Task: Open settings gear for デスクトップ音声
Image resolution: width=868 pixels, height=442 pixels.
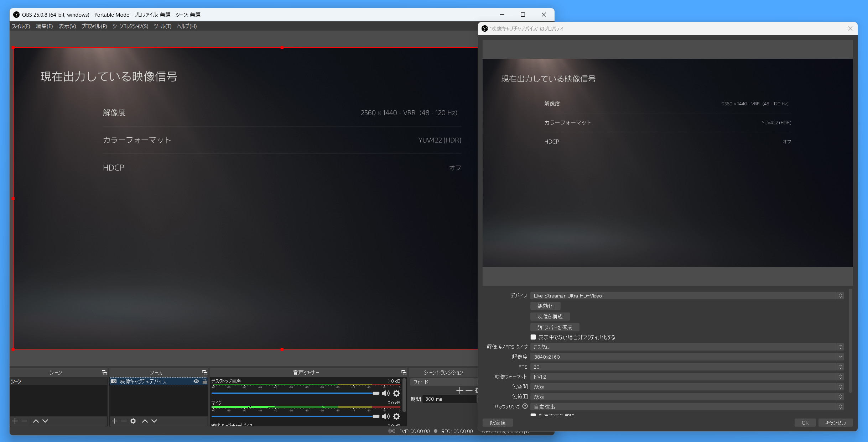Action: click(396, 393)
